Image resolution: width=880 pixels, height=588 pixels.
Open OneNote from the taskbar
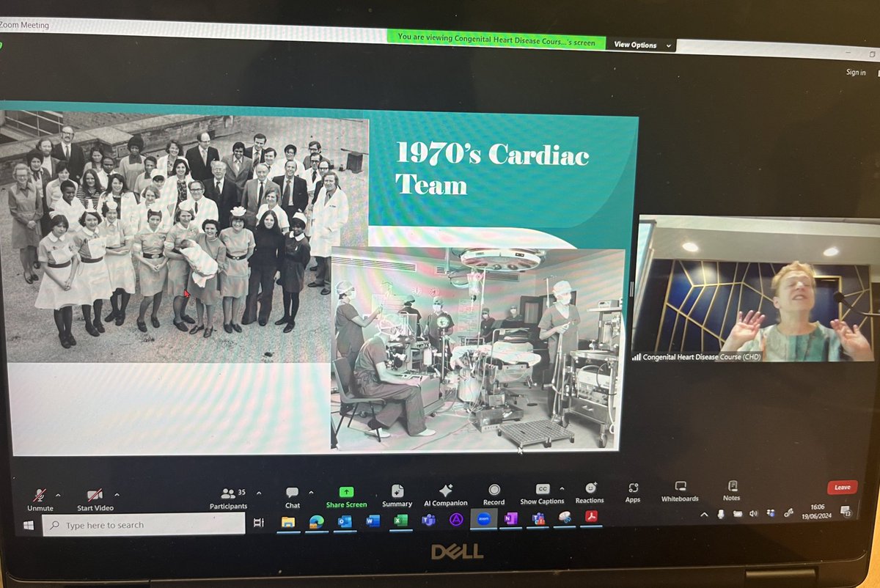(511, 518)
